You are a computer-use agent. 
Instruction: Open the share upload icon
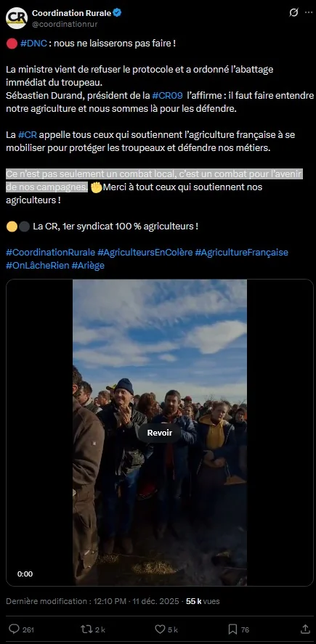(305, 629)
